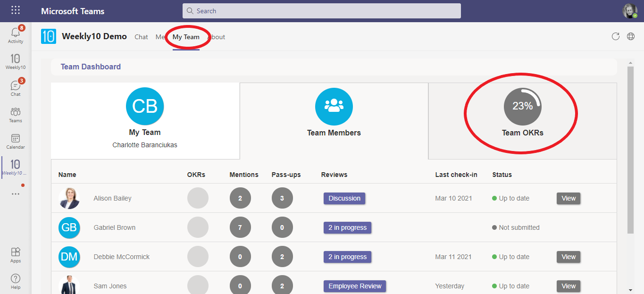Open Sam Jones's Employee Review
This screenshot has height=294, width=644.
tap(355, 286)
